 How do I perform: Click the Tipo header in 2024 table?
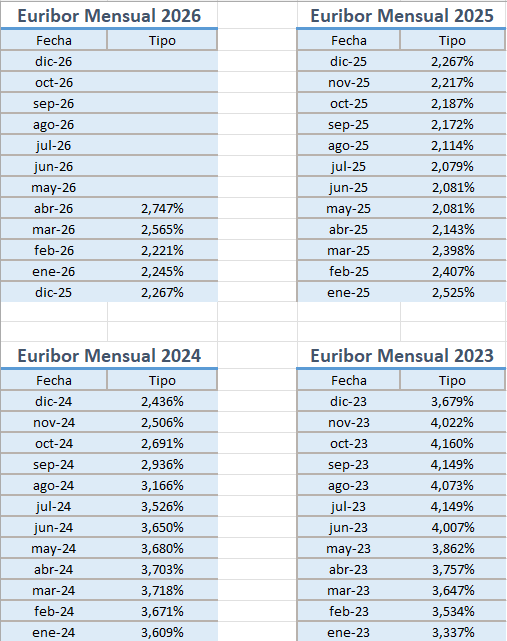162,380
